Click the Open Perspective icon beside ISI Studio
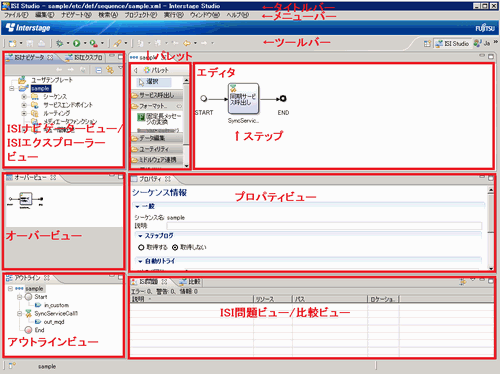Screen dimensions: 500x374 pos(427,44)
